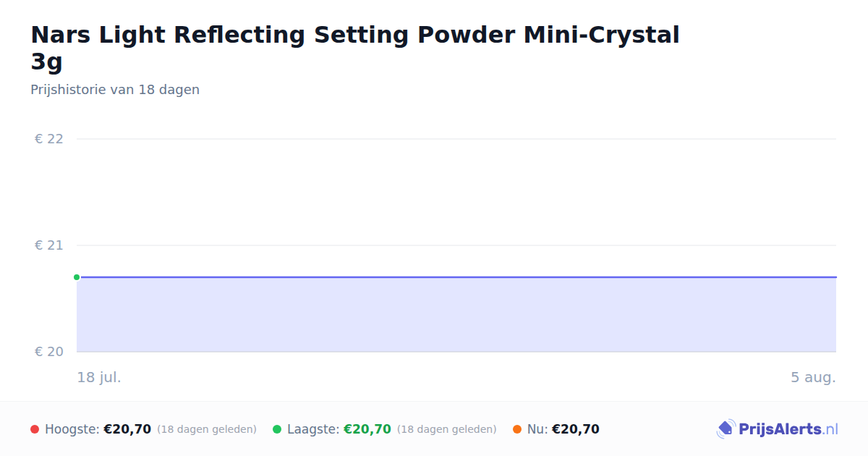Click the product title Nars Light Reflecting

tap(355, 48)
